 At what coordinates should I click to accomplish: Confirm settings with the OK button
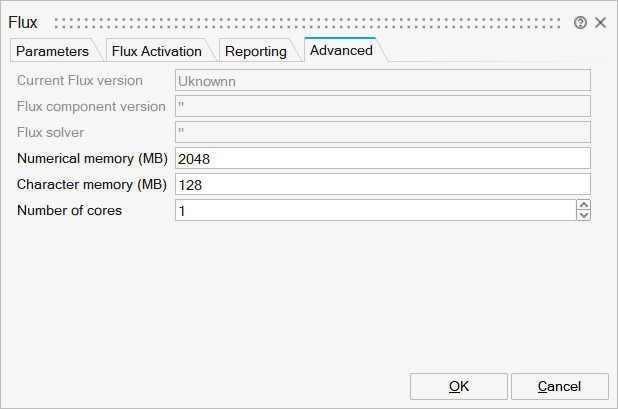click(x=459, y=386)
